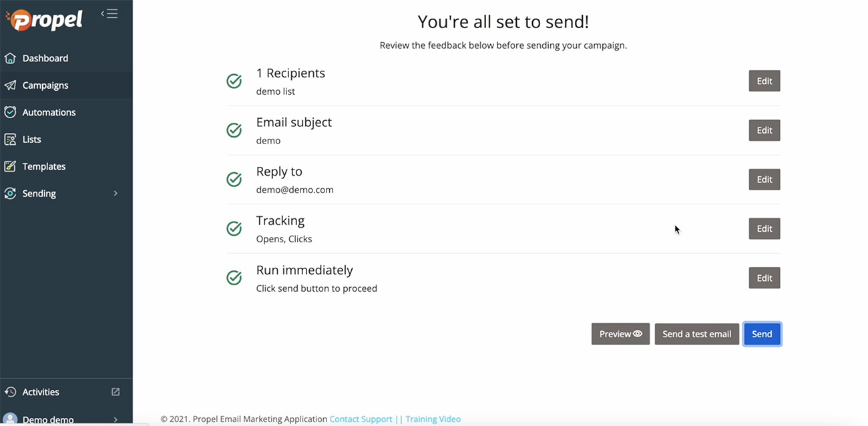Click the blue Send button
868x426 pixels.
coord(762,334)
